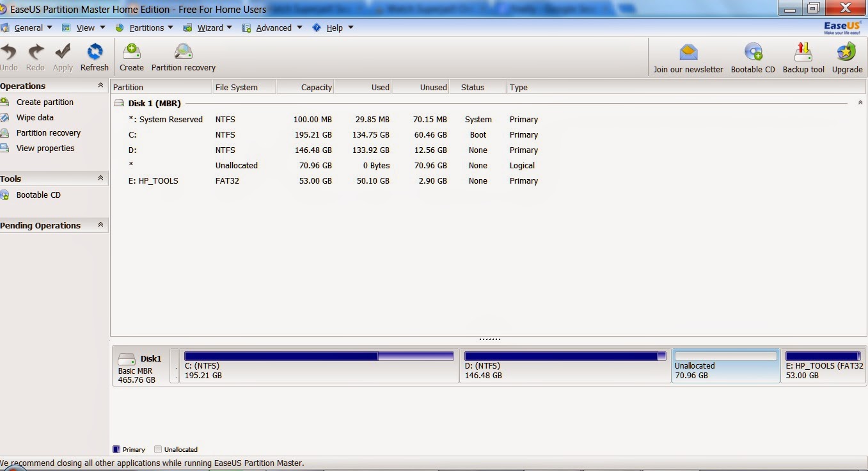Select the D: partition in the disk map
This screenshot has width=868, height=471.
(x=565, y=365)
